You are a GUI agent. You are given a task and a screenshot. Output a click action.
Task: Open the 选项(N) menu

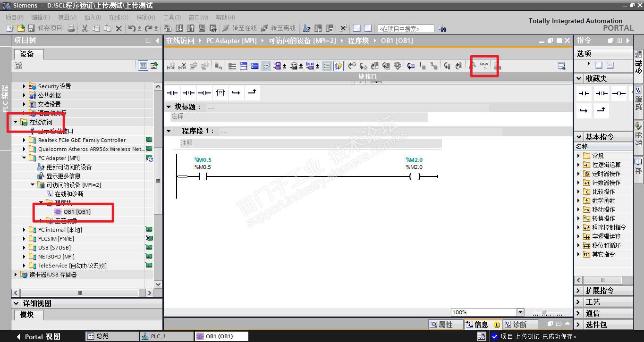146,17
